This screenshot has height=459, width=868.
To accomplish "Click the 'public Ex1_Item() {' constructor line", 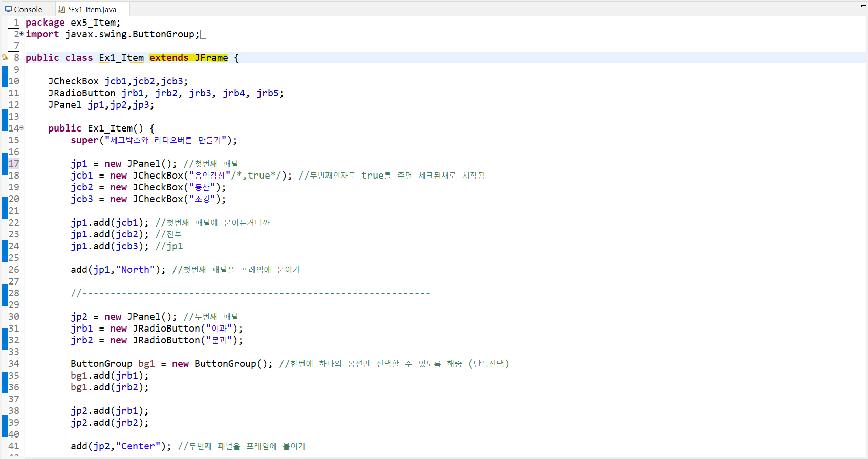I will pyautogui.click(x=101, y=128).
